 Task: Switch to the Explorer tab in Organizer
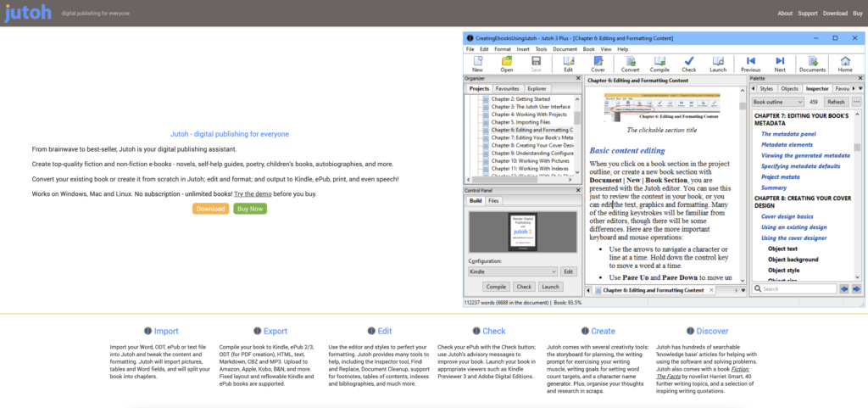tap(537, 88)
